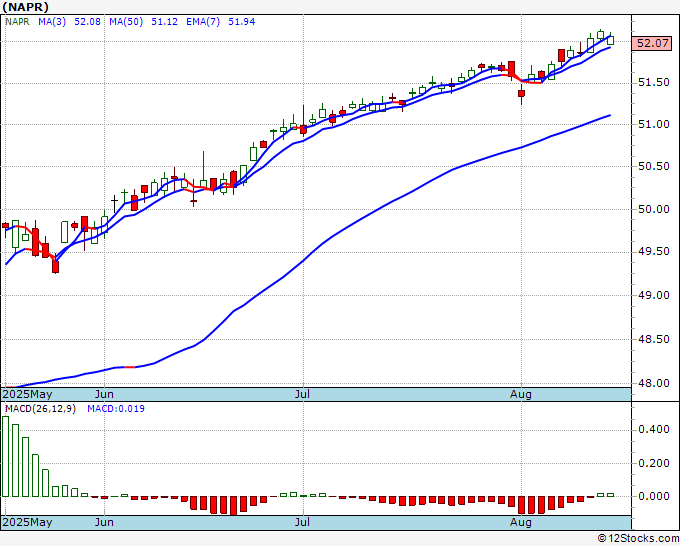Click the 2025May label on price chart axis
Image resolution: width=680 pixels, height=546 pixels.
click(x=27, y=394)
